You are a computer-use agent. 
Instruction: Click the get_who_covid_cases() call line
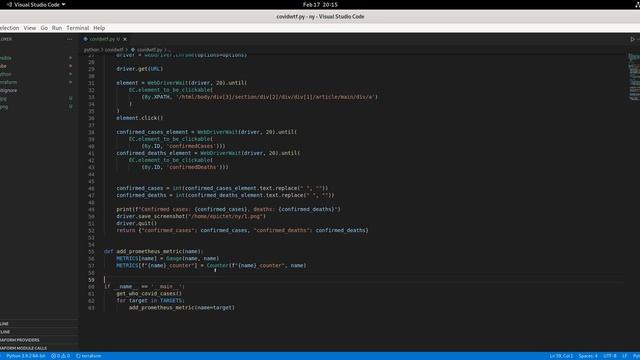point(149,293)
